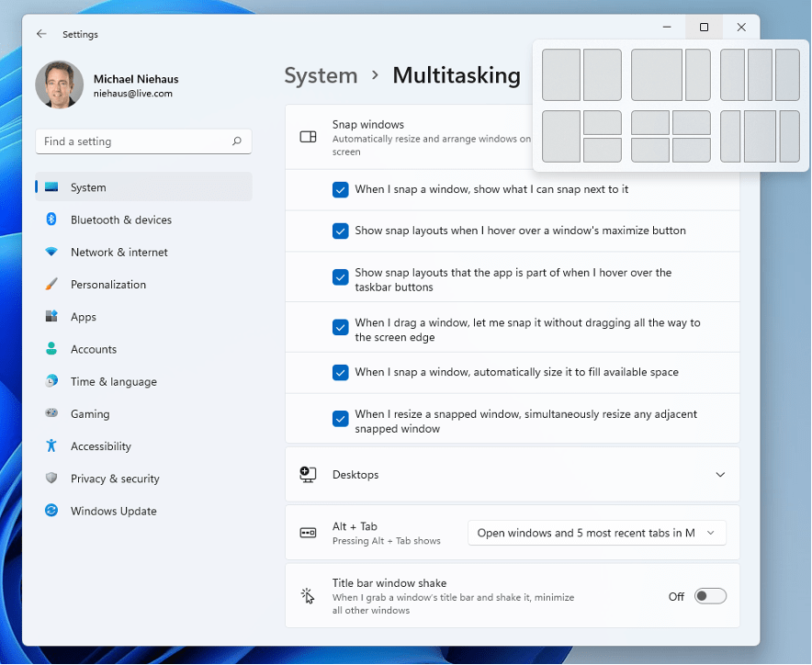812x665 pixels.
Task: Click the Find a setting search box
Action: pos(133,141)
